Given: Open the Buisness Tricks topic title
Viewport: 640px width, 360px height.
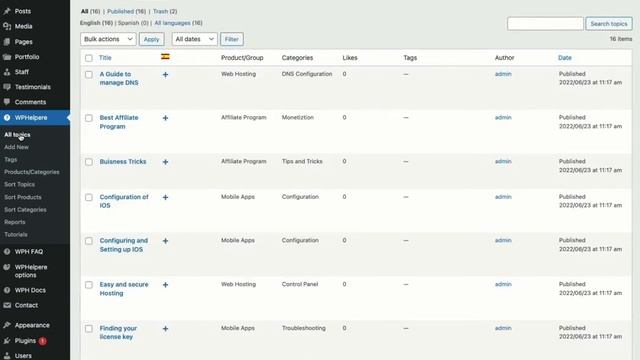Looking at the screenshot, I should [x=123, y=162].
